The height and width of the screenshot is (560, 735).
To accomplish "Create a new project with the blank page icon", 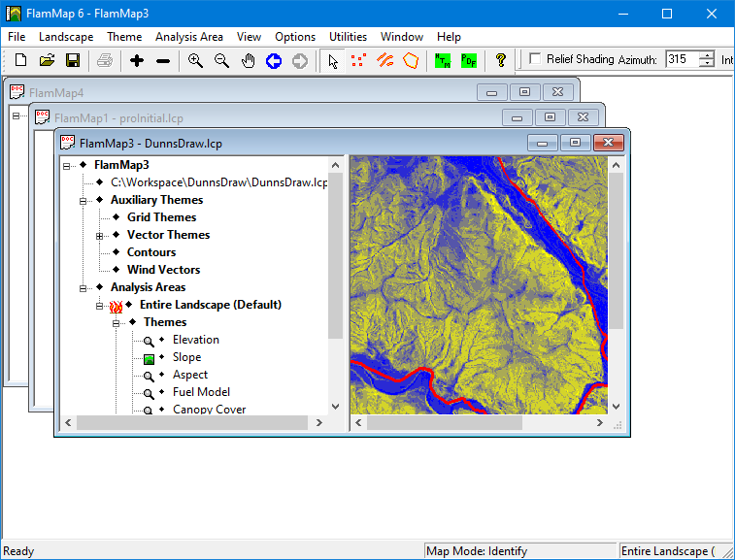I will [20, 60].
